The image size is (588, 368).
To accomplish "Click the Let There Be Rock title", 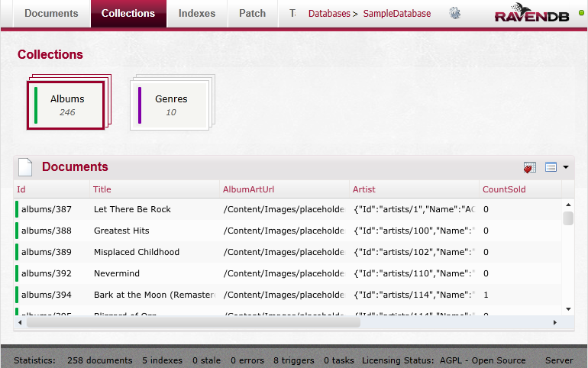I will click(x=132, y=209).
